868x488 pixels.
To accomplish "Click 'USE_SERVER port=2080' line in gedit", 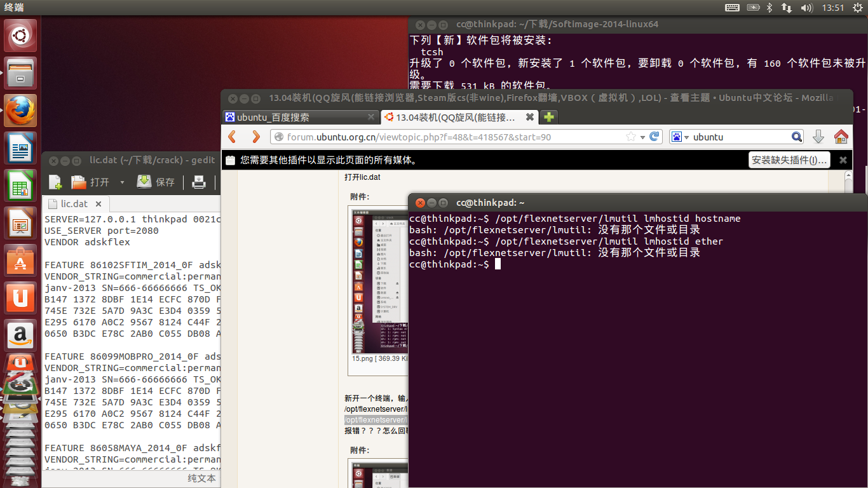I will tap(102, 231).
